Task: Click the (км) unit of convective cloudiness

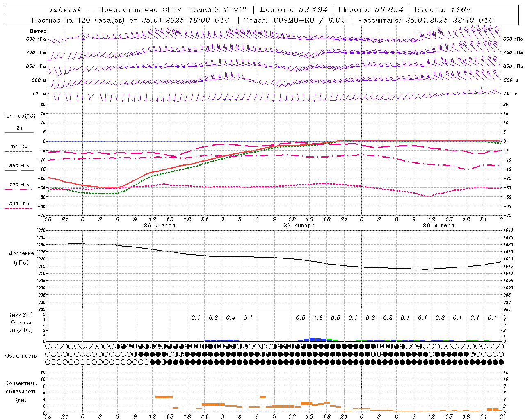Action: (x=21, y=399)
